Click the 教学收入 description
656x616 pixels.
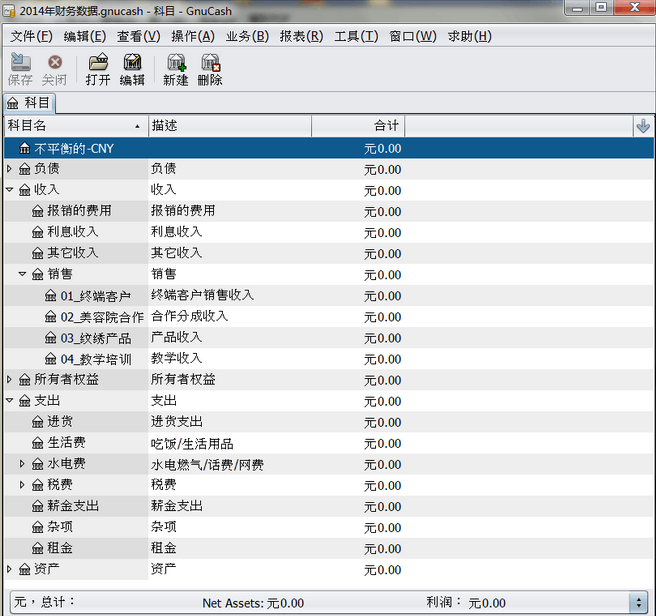(x=177, y=358)
